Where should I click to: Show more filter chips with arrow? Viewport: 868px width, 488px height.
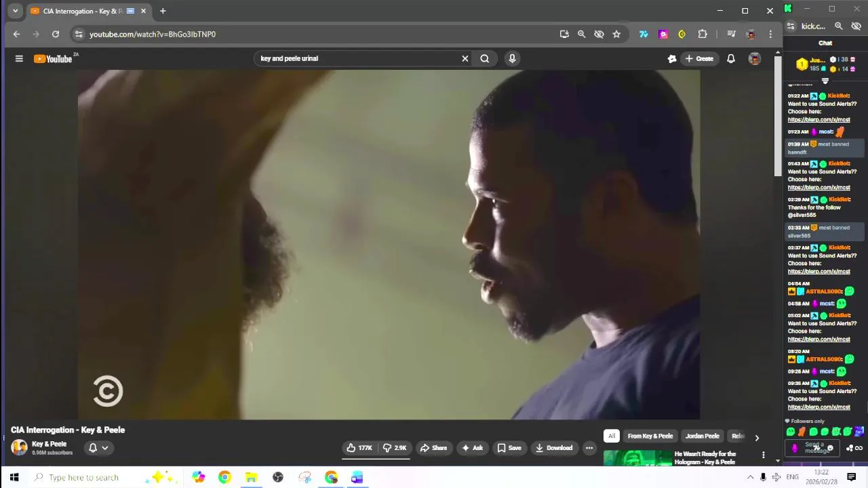tap(757, 438)
